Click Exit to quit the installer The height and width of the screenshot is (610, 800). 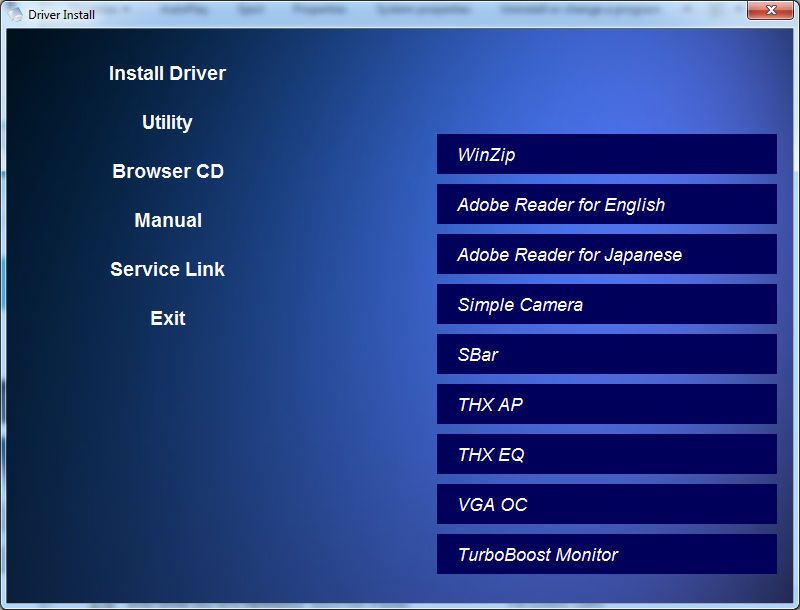[x=167, y=318]
